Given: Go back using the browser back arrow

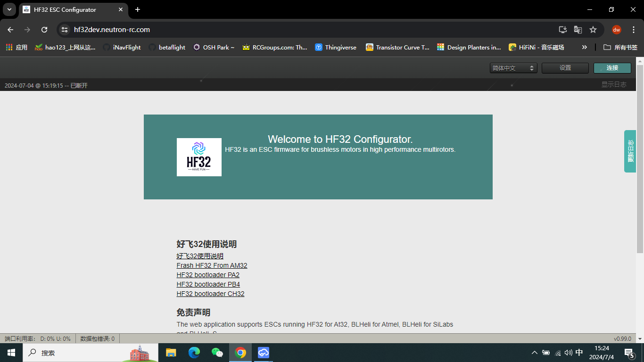Looking at the screenshot, I should pos(10,30).
